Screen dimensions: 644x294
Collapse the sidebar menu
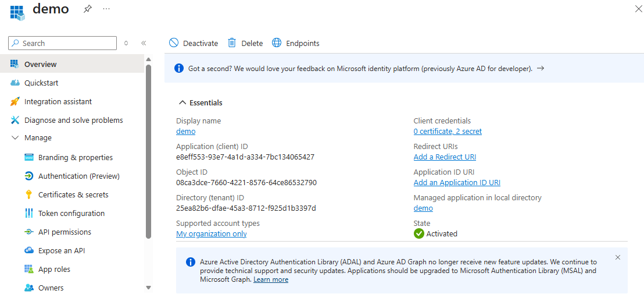tap(144, 43)
